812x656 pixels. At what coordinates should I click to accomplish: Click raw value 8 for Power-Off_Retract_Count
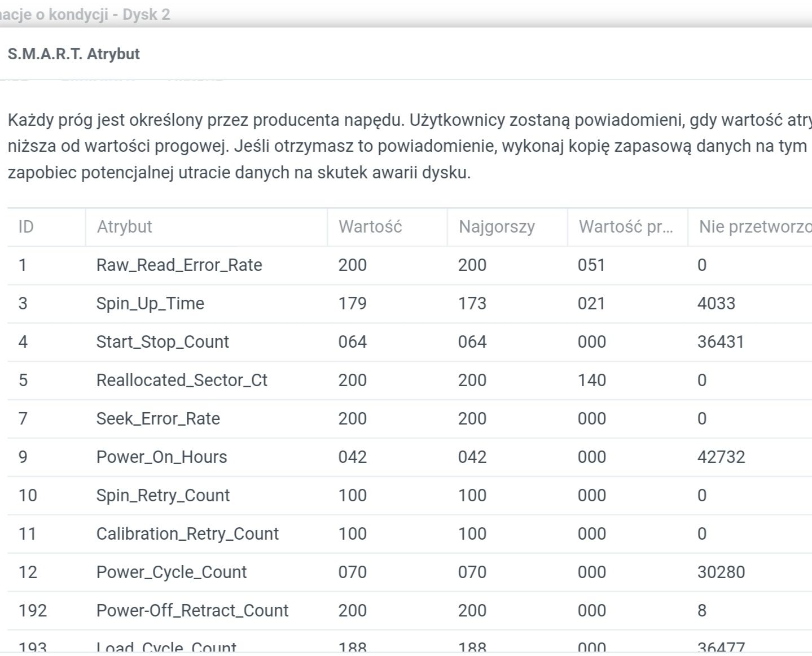[702, 611]
